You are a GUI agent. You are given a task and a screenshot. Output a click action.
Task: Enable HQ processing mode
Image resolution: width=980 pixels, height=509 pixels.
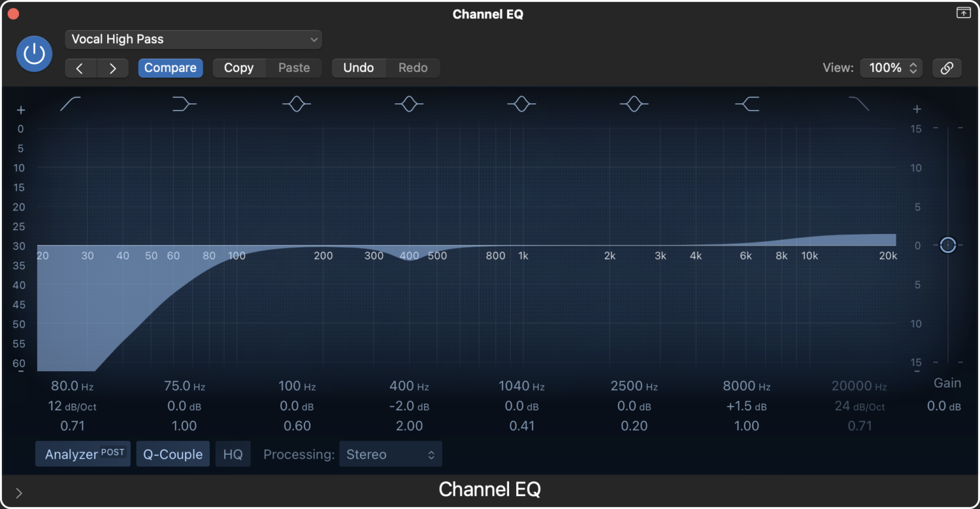pyautogui.click(x=233, y=454)
